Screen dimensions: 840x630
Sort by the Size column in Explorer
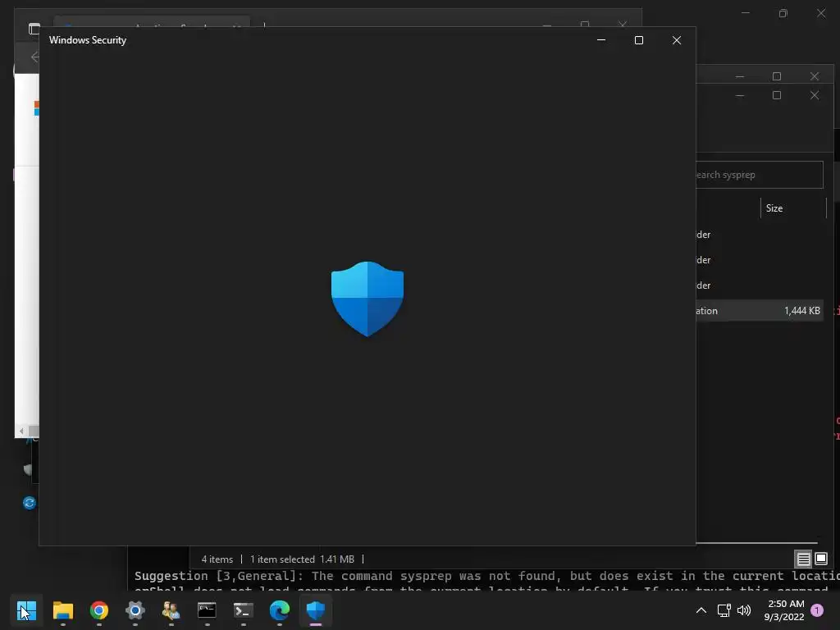(x=793, y=208)
